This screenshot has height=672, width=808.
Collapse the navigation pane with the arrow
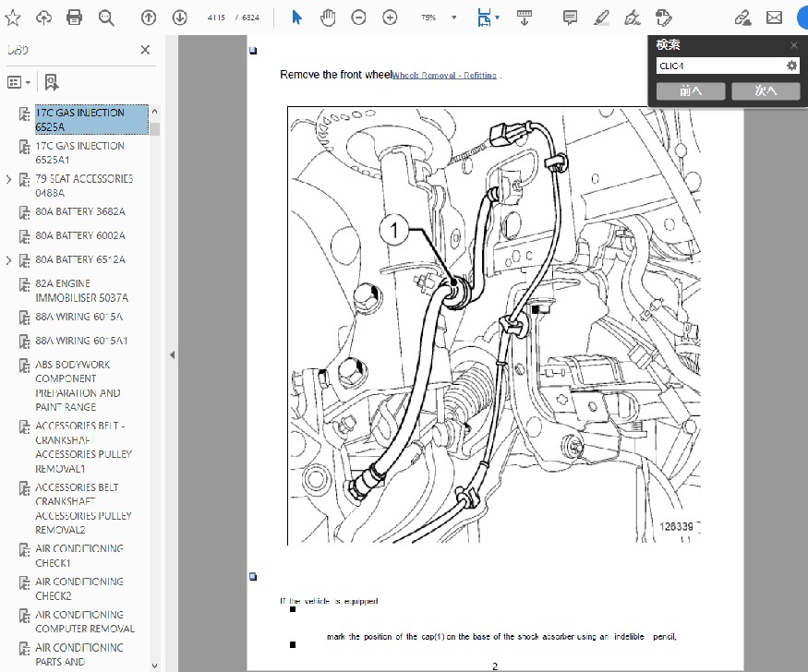pyautogui.click(x=172, y=354)
